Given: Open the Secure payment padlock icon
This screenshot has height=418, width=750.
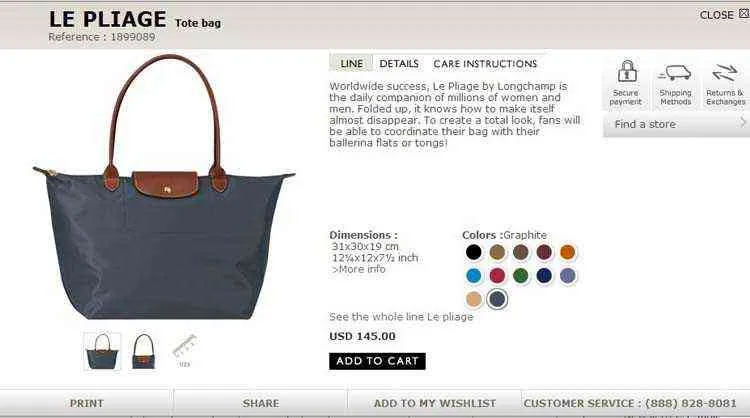Looking at the screenshot, I should tap(627, 71).
